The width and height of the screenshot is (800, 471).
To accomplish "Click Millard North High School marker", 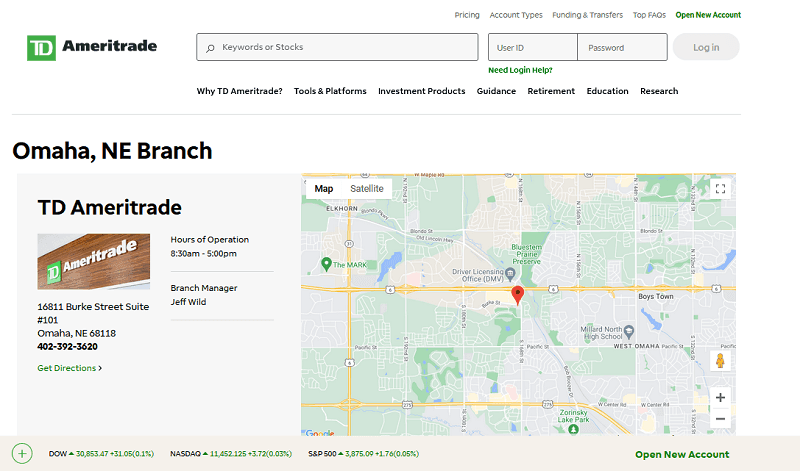I will click(x=629, y=332).
